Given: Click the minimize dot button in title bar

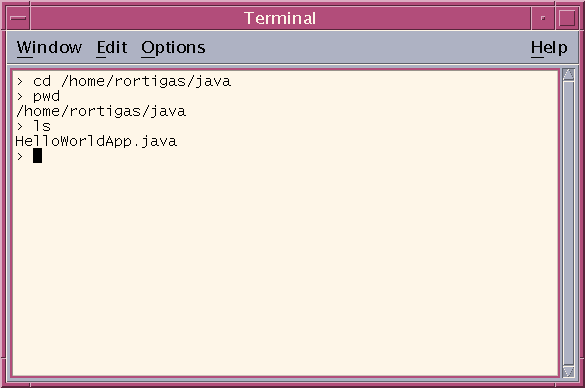Looking at the screenshot, I should coord(543,18).
